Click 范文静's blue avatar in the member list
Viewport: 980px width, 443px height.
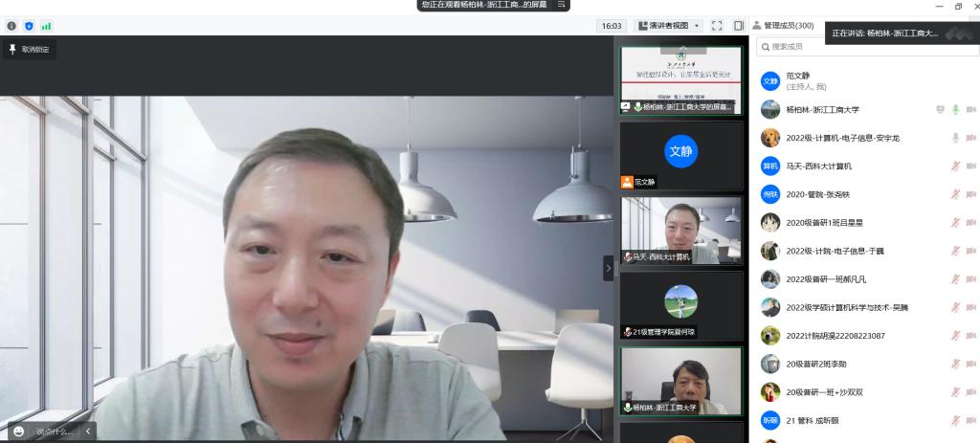point(770,81)
